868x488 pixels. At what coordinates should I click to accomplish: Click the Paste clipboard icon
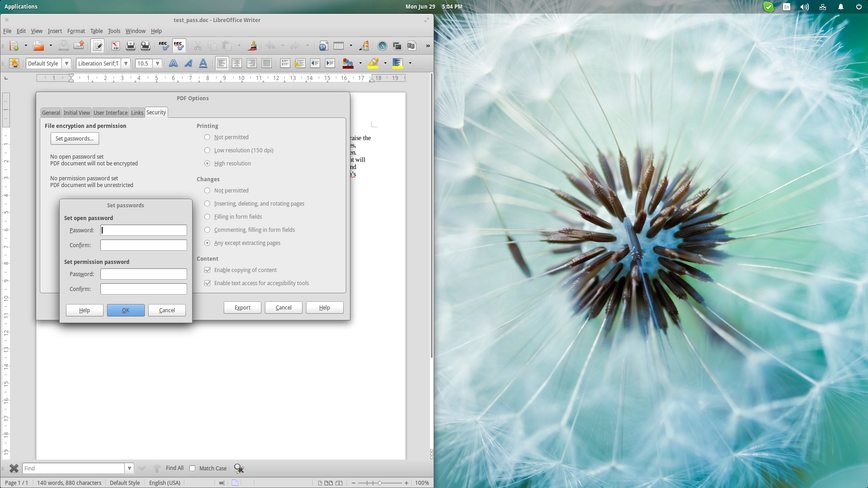(227, 46)
